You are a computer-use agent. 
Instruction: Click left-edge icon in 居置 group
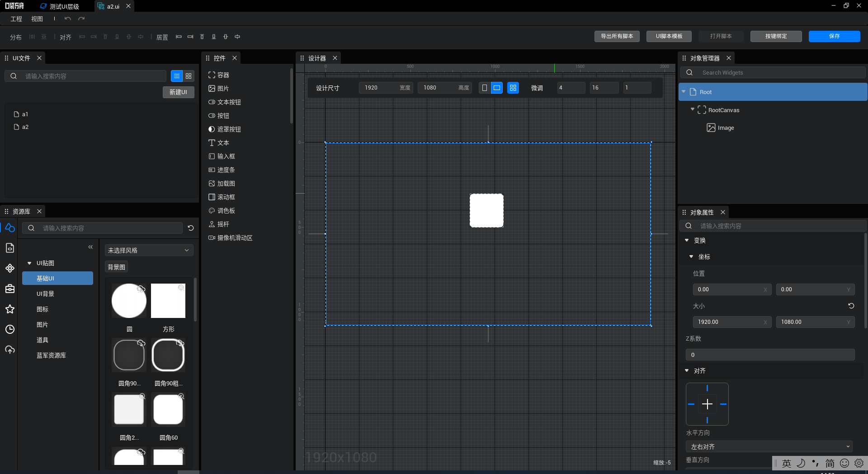[179, 37]
